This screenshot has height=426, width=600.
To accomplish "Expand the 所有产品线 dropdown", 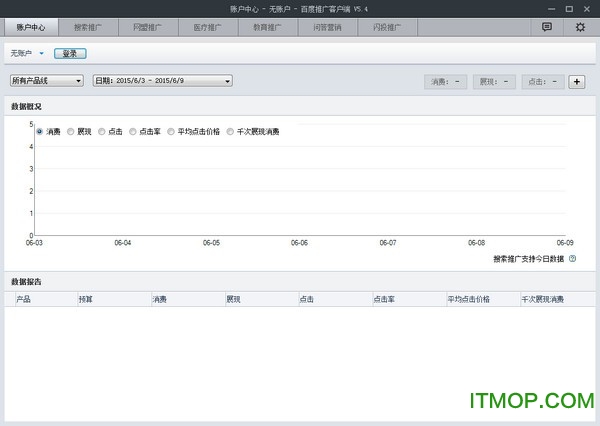I will click(x=47, y=81).
